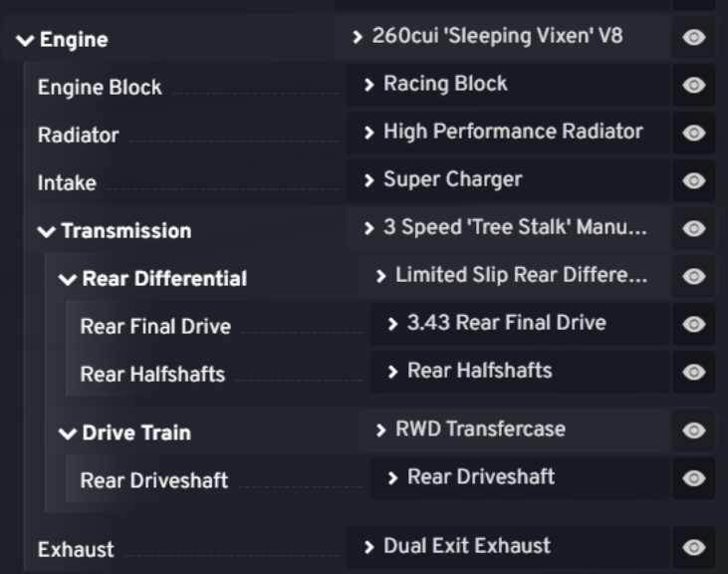728x574 pixels.
Task: Open the 3.43 Rear Final Drive options
Action: pos(506,323)
